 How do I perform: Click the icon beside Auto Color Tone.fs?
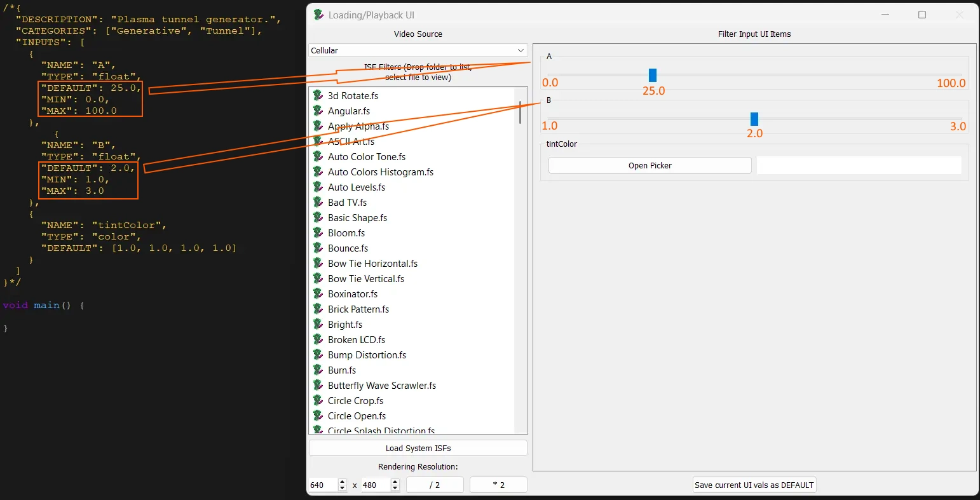[x=318, y=156]
